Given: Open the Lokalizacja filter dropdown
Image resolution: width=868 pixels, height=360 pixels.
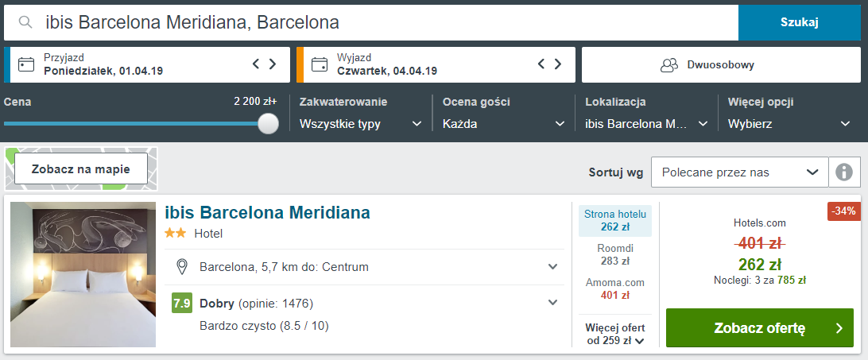Looking at the screenshot, I should [645, 124].
